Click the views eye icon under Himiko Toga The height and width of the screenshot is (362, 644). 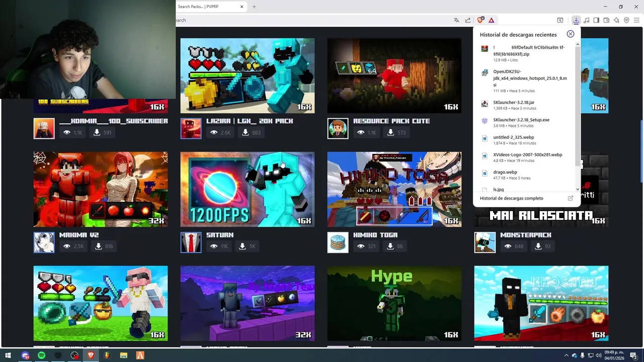[x=361, y=246]
